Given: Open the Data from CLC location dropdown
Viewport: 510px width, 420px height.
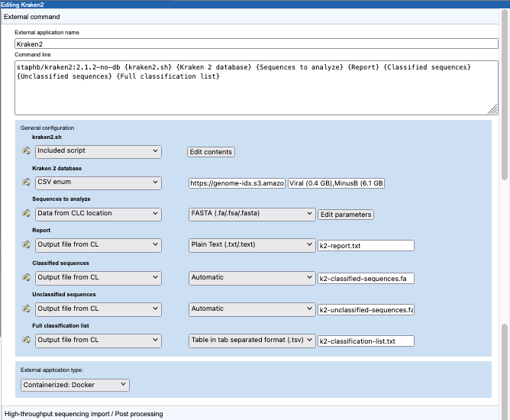Looking at the screenshot, I should pos(98,215).
